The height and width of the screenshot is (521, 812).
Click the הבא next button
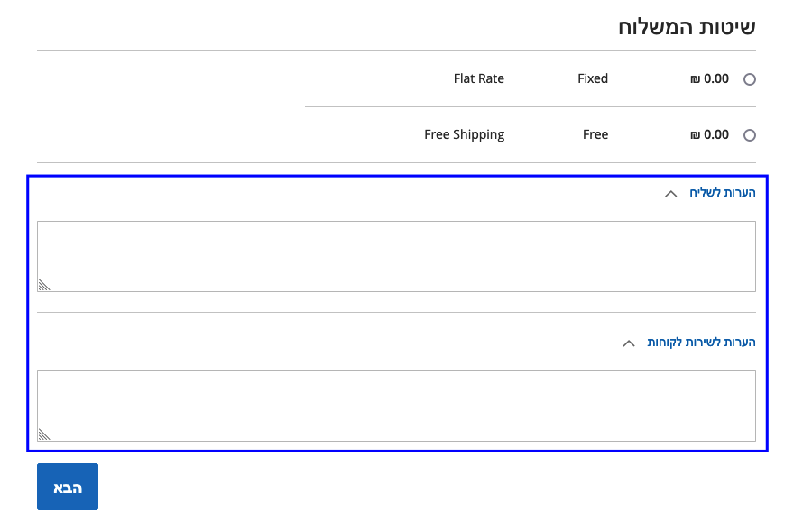(x=68, y=487)
